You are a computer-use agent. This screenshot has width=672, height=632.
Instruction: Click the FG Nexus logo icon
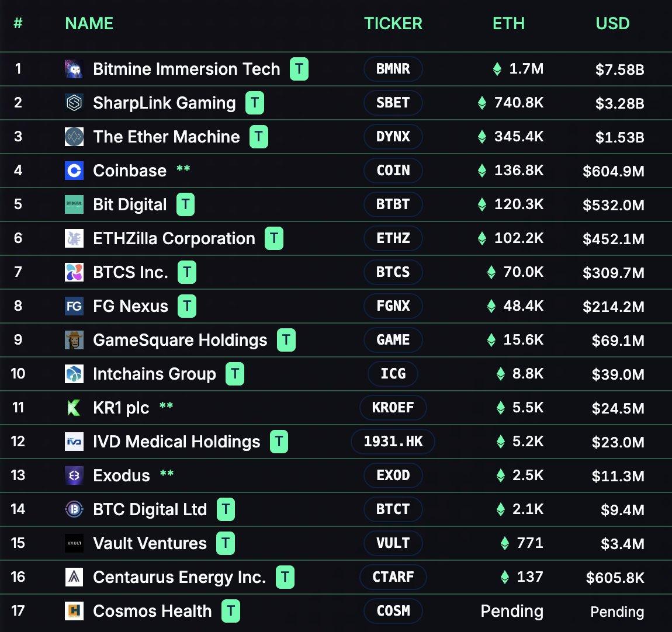tap(74, 306)
